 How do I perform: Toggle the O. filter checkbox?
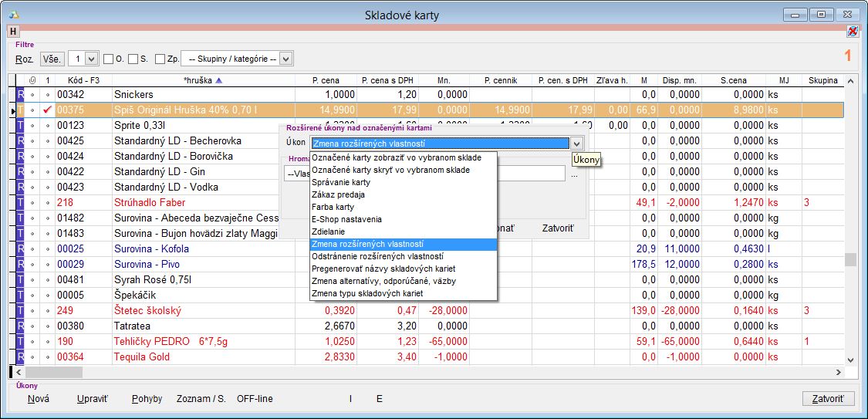click(109, 59)
